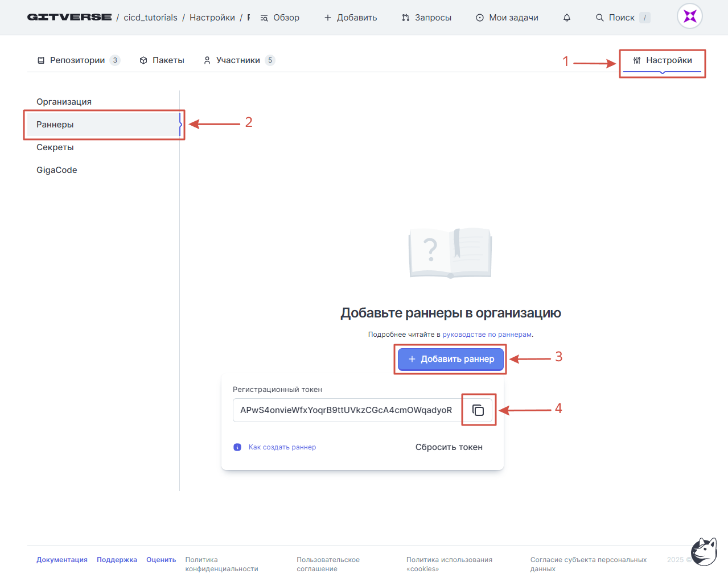Click the husky mascot chat icon
Image resolution: width=728 pixels, height=582 pixels.
pos(704,551)
